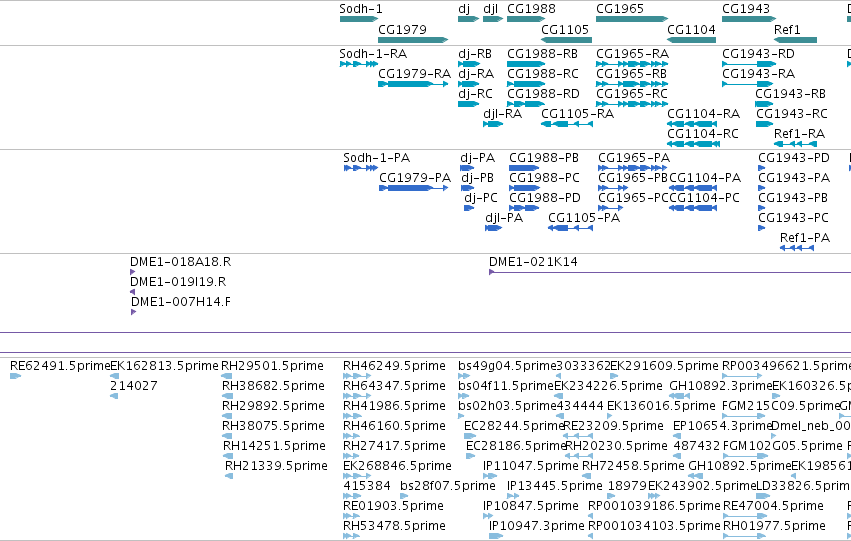The image size is (851, 541).
Task: Click the CG1105 gene label
Action: [565, 30]
